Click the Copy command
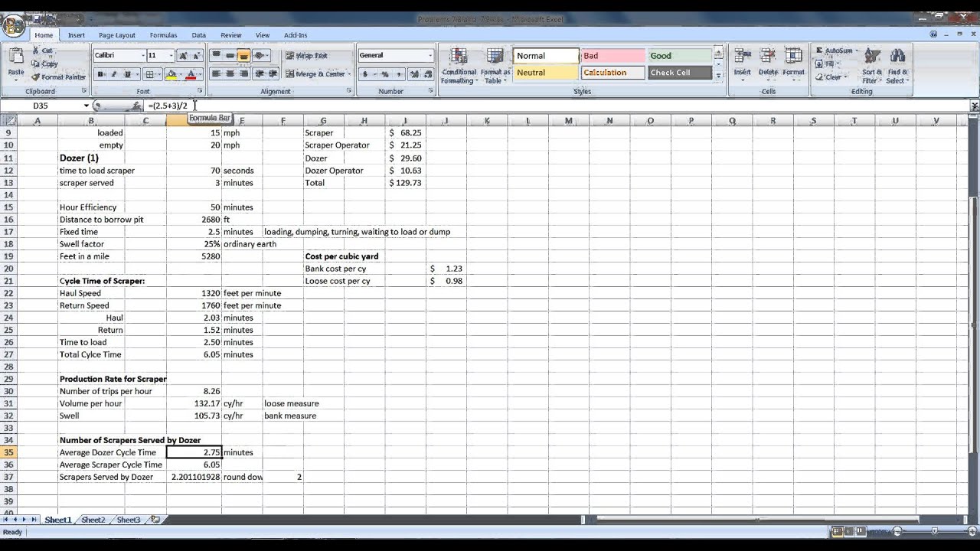The height and width of the screenshot is (551, 980). pyautogui.click(x=44, y=64)
